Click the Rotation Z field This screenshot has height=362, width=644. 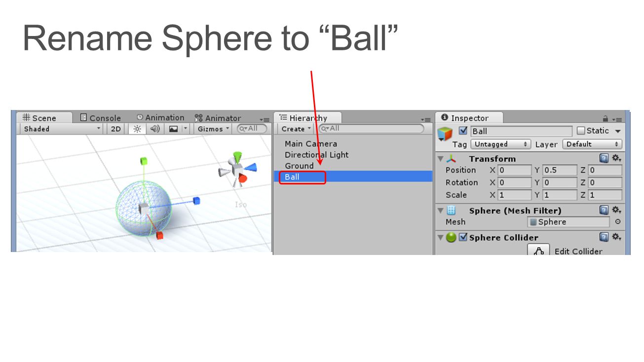click(605, 182)
